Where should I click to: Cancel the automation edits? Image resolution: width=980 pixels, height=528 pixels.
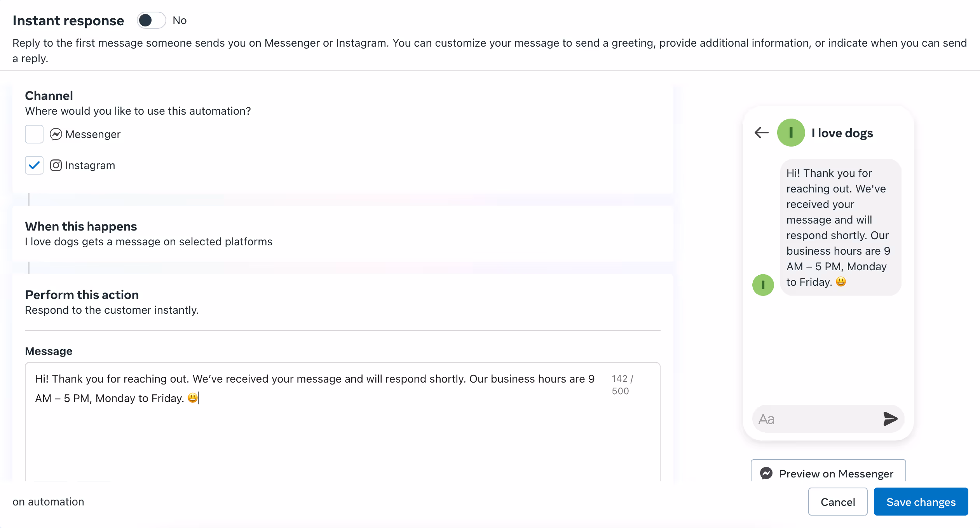837,502
